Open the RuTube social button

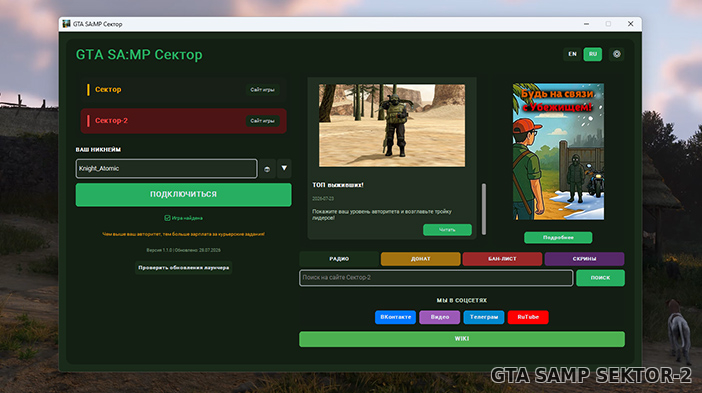pyautogui.click(x=528, y=317)
